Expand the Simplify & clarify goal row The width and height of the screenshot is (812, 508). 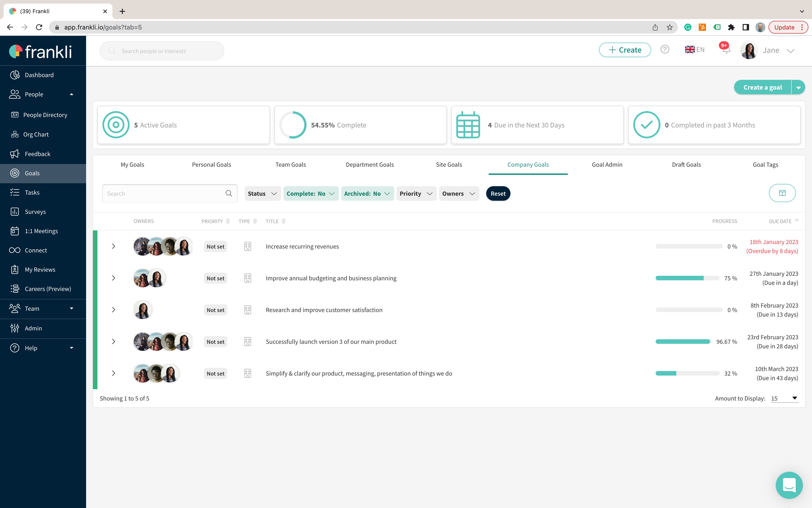pyautogui.click(x=114, y=373)
